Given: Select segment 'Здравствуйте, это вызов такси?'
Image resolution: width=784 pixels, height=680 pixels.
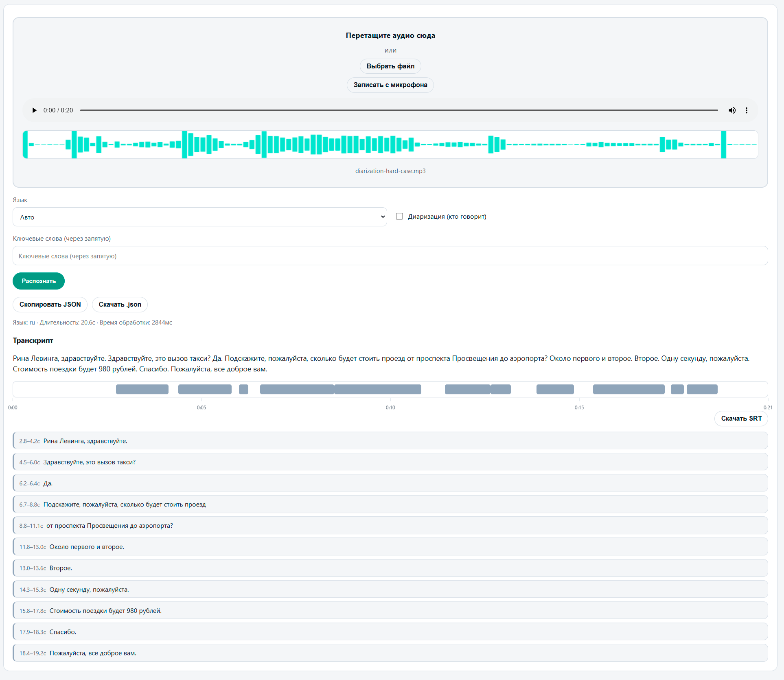Looking at the screenshot, I should 390,462.
